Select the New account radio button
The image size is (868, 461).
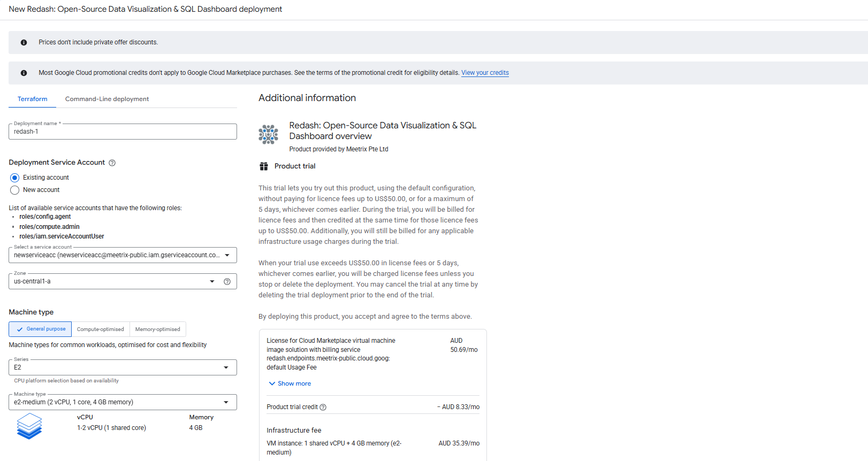(x=15, y=190)
